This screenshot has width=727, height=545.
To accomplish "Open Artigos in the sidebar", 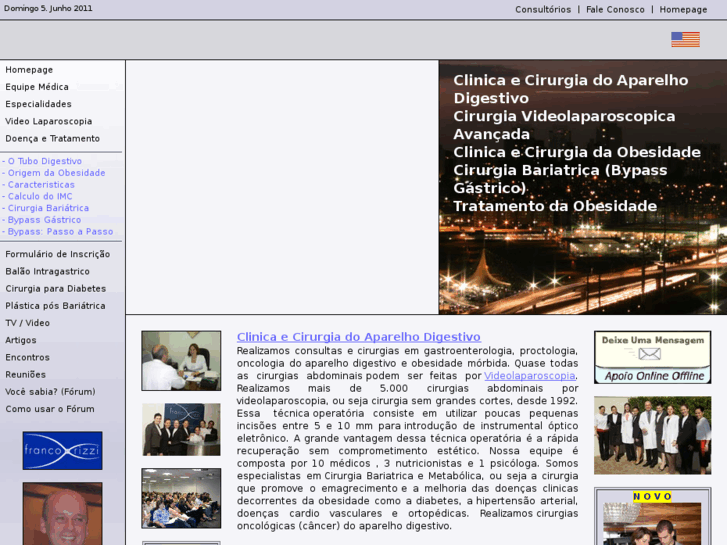I will pyautogui.click(x=21, y=340).
